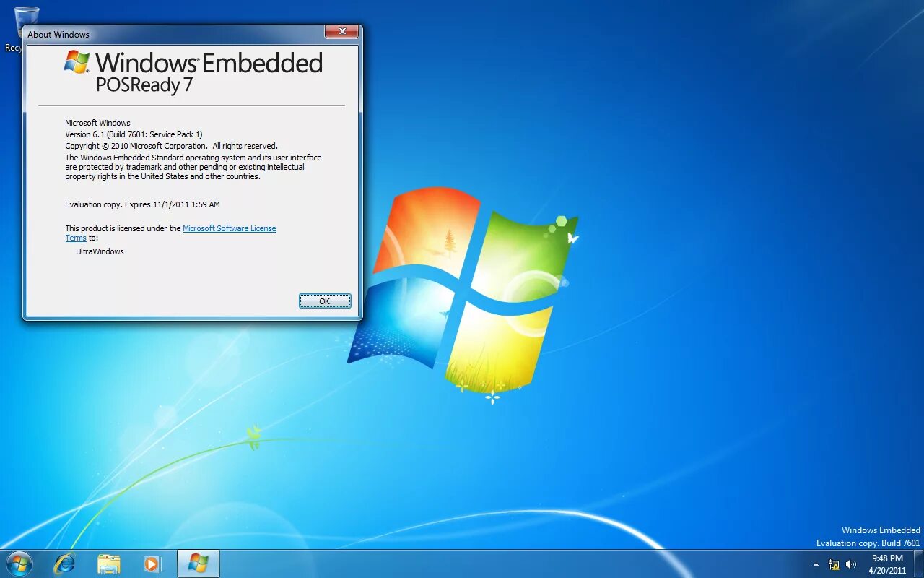Click the Show desktop strip at taskbar end
924x578 pixels.
tap(919, 564)
